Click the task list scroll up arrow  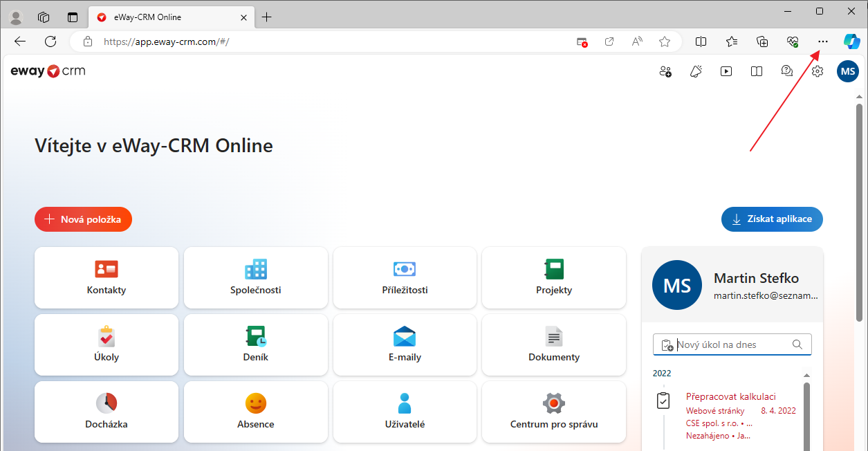pos(806,376)
